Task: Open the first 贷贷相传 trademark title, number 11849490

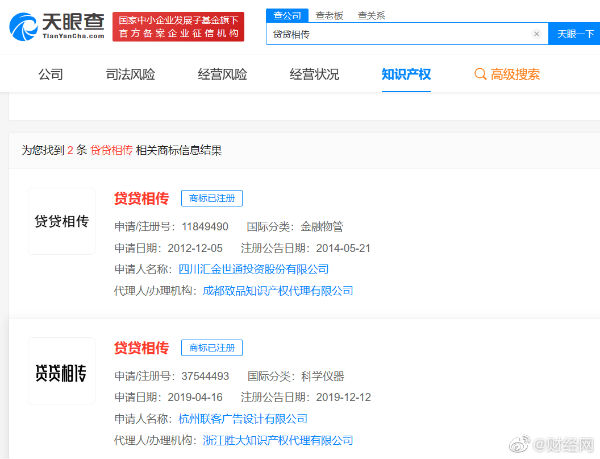Action: click(x=141, y=199)
